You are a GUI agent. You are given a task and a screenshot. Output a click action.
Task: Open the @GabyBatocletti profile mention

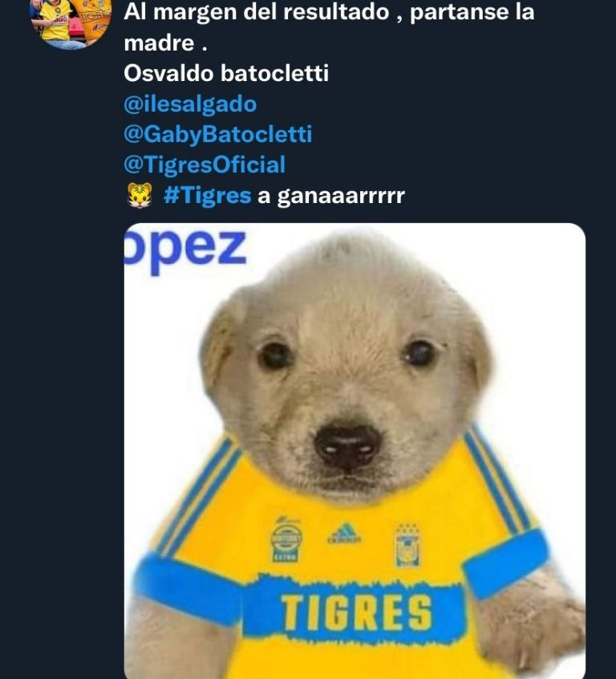coord(217,134)
